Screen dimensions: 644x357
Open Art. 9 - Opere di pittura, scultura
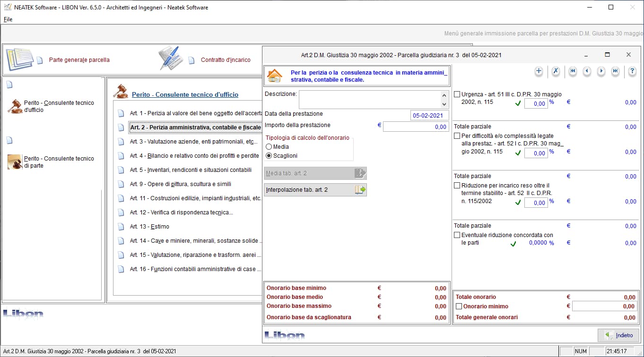(181, 184)
